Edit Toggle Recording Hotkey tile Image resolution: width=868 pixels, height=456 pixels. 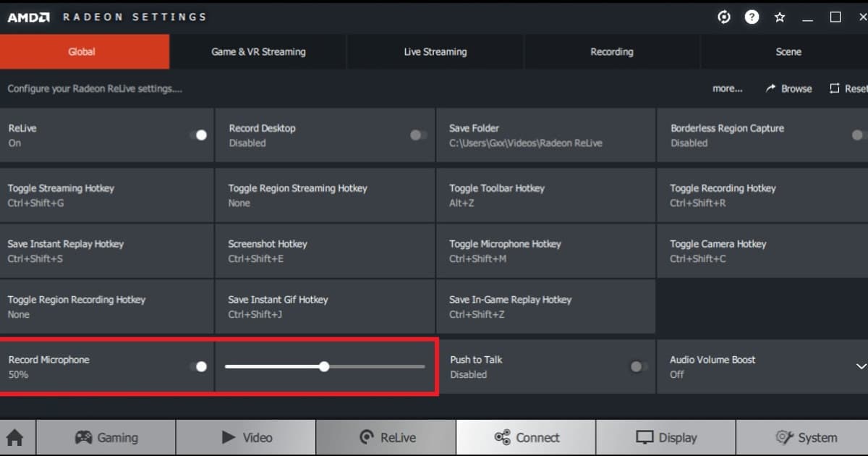[x=762, y=195]
